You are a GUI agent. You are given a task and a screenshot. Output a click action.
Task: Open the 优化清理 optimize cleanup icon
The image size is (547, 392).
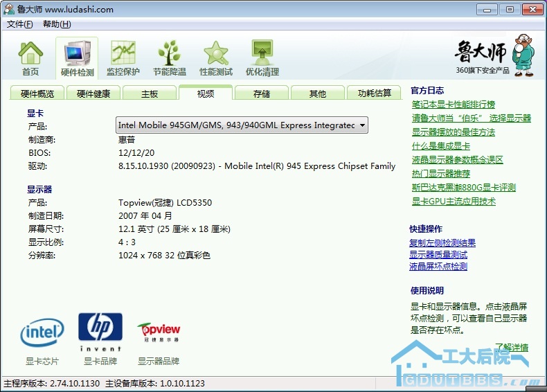pos(262,58)
